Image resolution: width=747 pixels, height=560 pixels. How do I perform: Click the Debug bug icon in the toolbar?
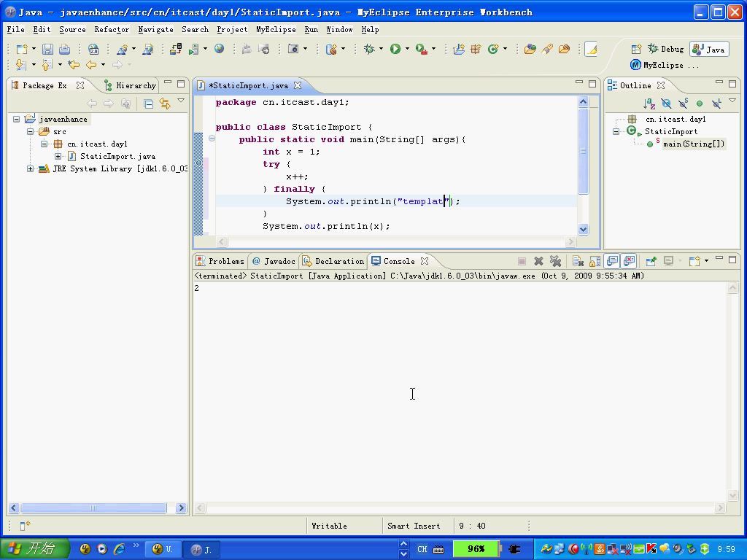click(x=370, y=49)
